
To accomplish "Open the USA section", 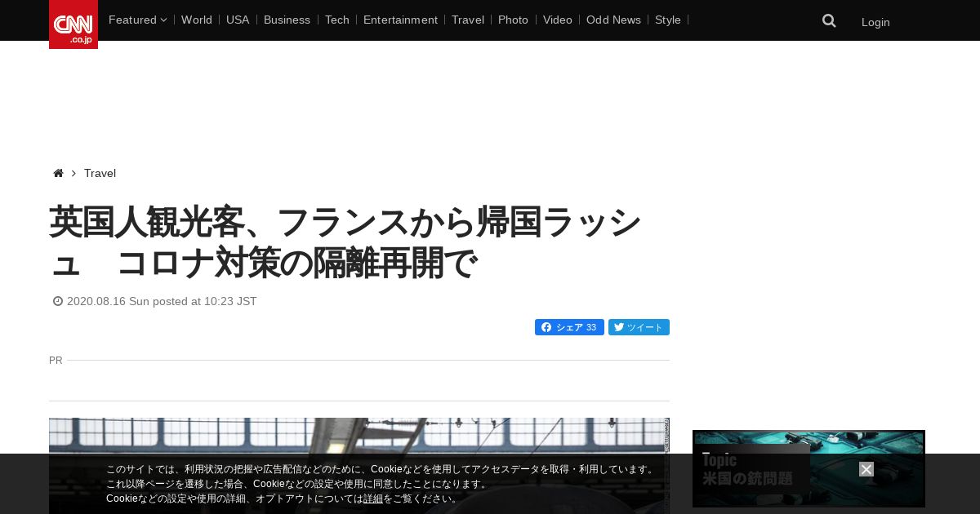I will point(238,20).
